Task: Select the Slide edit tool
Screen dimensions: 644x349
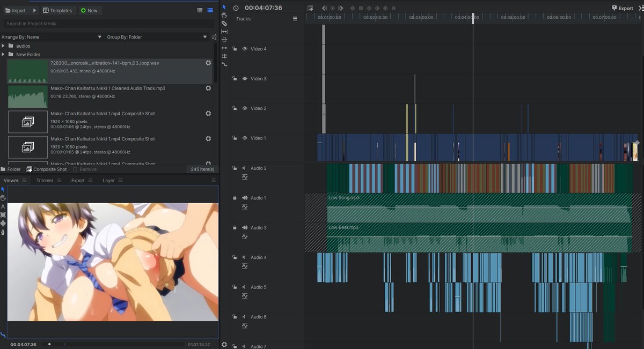Action: (x=224, y=40)
